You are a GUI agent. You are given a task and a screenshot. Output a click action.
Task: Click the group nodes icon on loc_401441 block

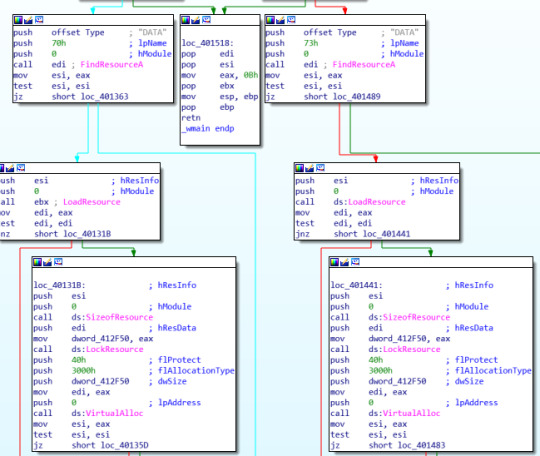(x=355, y=262)
